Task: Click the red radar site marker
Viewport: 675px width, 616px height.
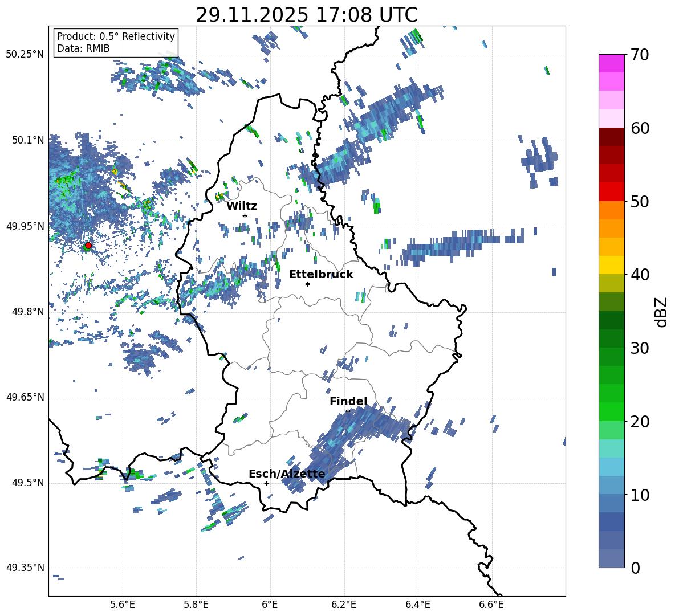Action: (x=88, y=246)
